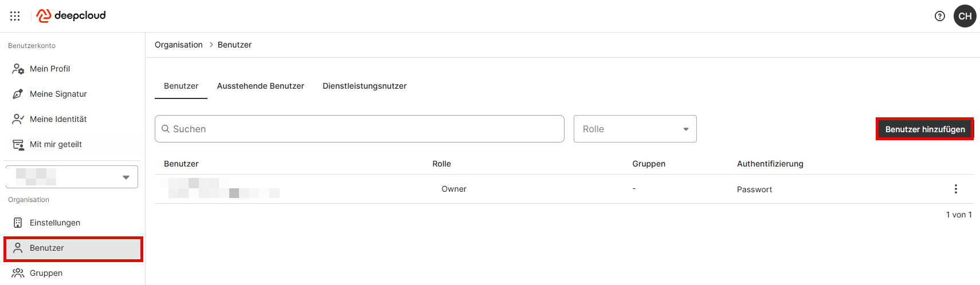Click the Einstellungen building icon

18,223
